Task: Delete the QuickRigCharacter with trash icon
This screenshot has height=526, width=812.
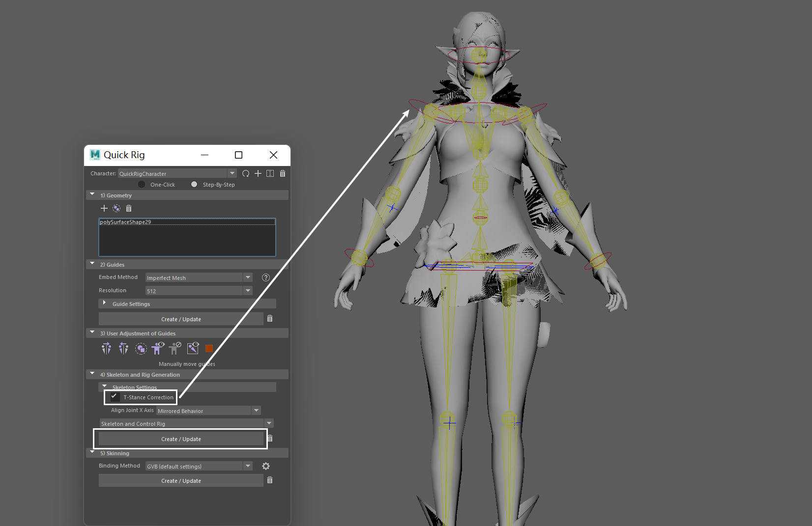Action: point(283,173)
